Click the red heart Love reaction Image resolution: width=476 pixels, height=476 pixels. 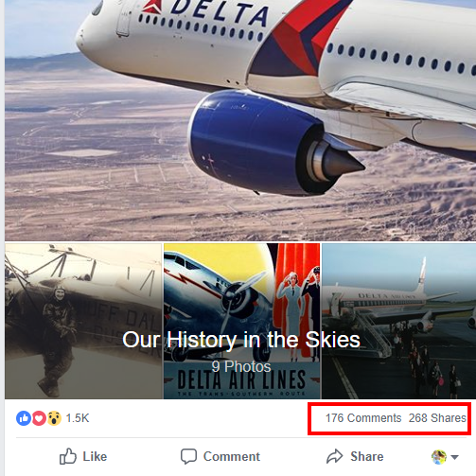(39, 418)
